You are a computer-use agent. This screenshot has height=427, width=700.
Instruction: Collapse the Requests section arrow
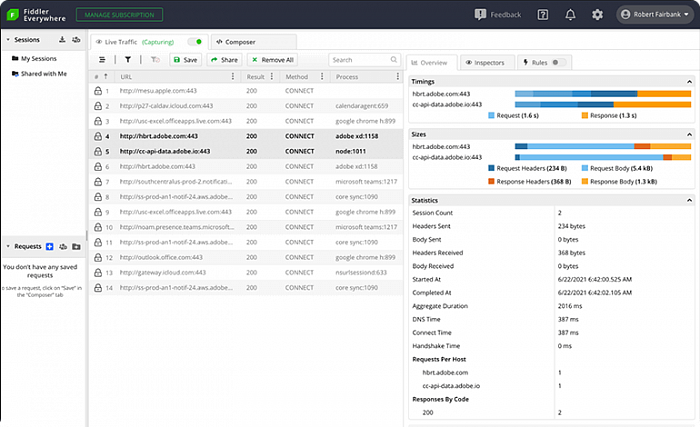pyautogui.click(x=8, y=247)
